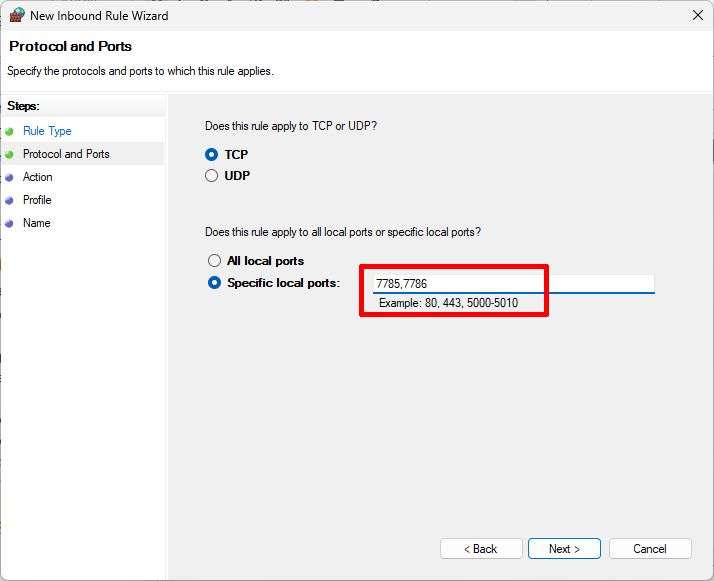Open the Rule Type step link
This screenshot has height=581, width=714.
(47, 131)
